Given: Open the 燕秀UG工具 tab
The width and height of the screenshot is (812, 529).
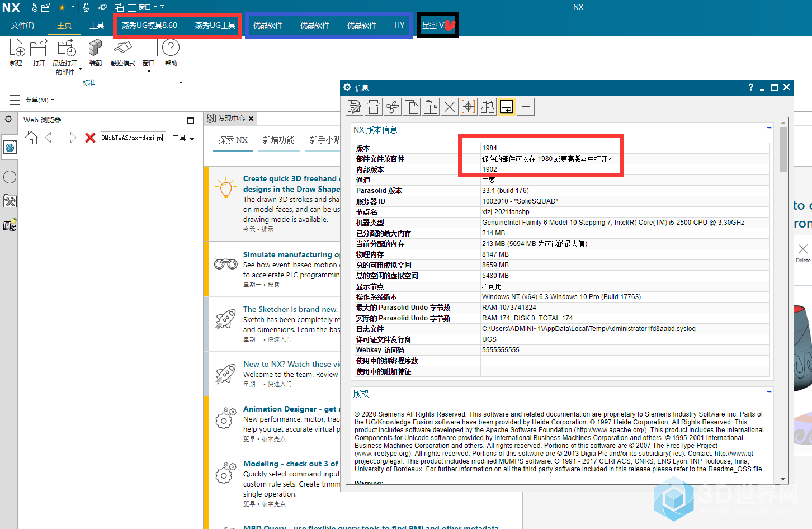Looking at the screenshot, I should pyautogui.click(x=215, y=25).
